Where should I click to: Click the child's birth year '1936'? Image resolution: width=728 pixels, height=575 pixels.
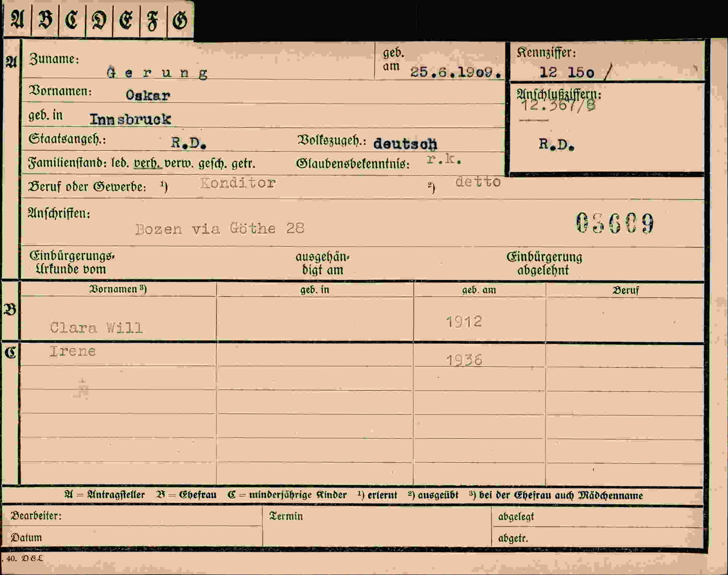coord(464,360)
